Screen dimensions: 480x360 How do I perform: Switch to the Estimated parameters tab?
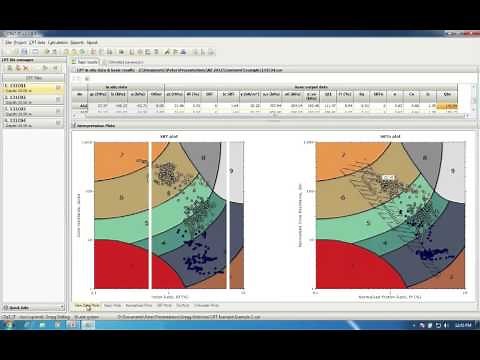click(x=123, y=62)
